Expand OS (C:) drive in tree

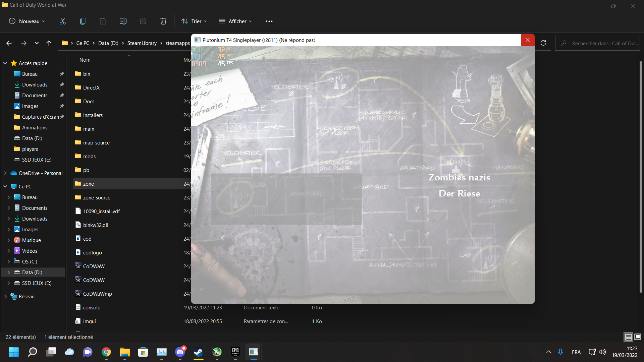9,261
